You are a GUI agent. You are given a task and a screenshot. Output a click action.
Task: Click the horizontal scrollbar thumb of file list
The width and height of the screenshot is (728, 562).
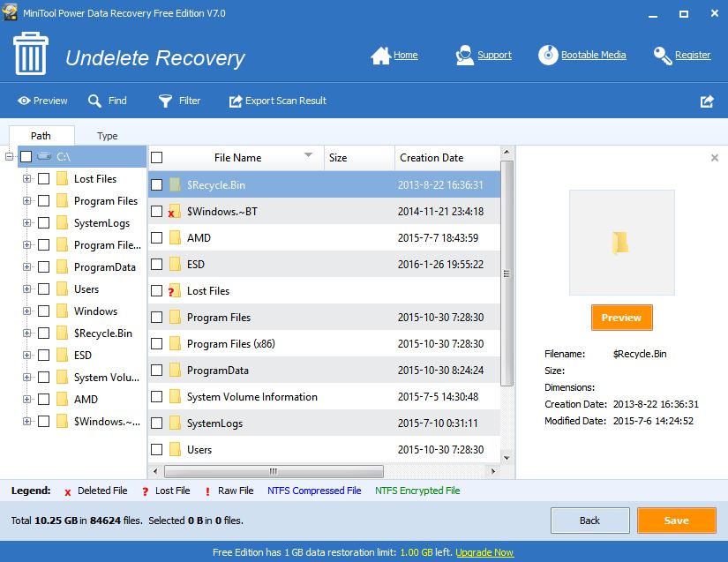point(274,471)
